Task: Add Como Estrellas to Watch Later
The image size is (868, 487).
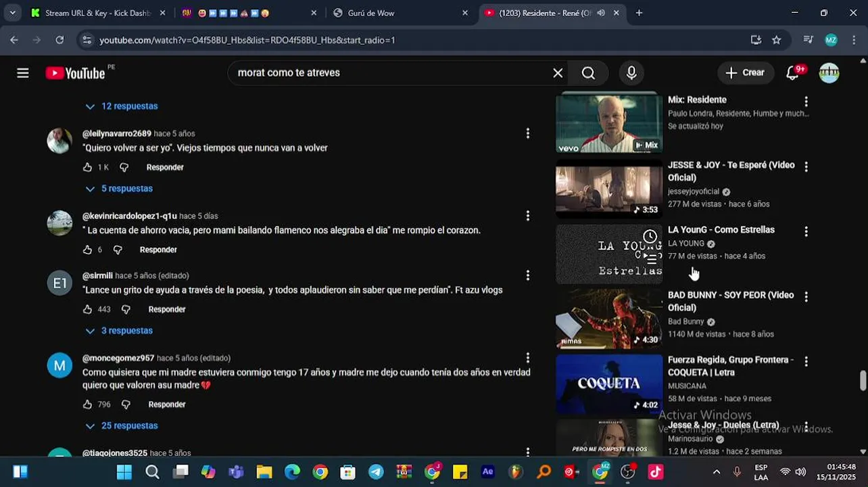Action: pos(650,236)
